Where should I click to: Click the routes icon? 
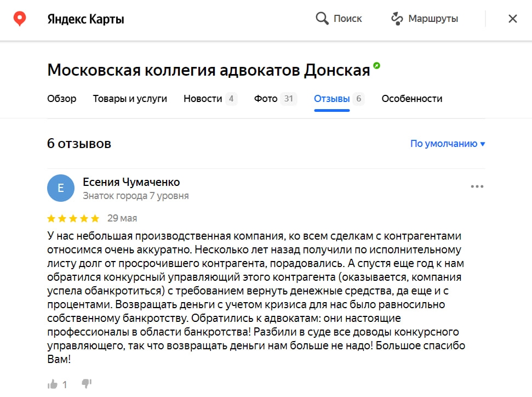(397, 19)
